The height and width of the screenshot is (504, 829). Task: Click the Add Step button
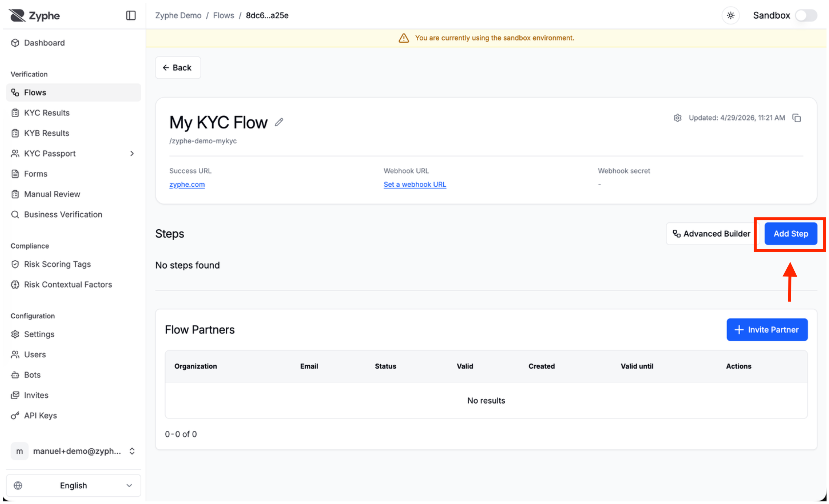pyautogui.click(x=791, y=234)
